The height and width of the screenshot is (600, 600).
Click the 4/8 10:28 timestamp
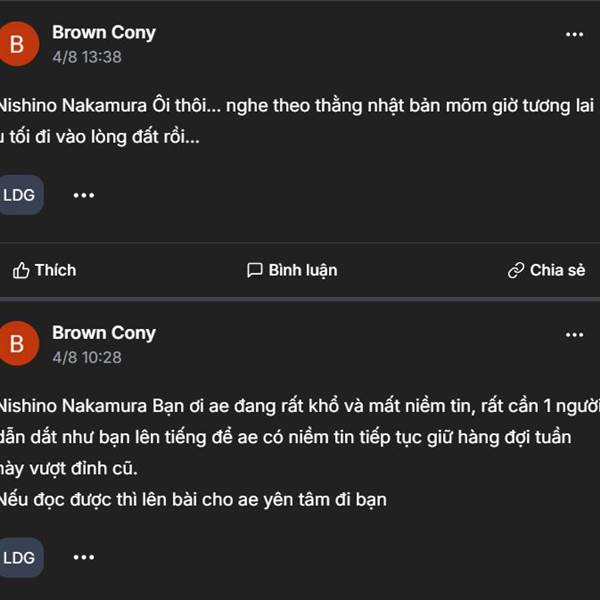pyautogui.click(x=87, y=357)
